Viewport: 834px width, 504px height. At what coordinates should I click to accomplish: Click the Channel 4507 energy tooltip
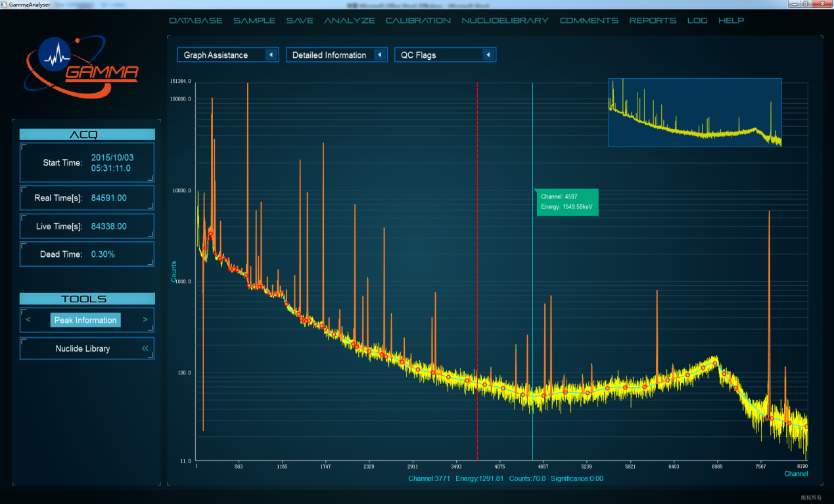[x=567, y=202]
